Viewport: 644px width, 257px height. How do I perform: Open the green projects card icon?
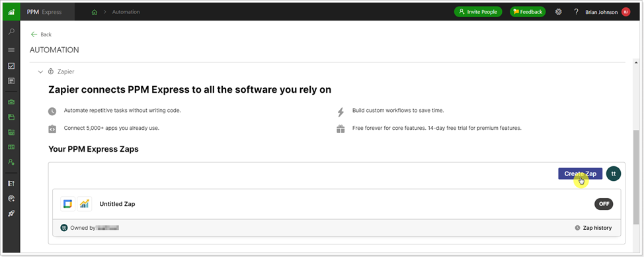11,132
